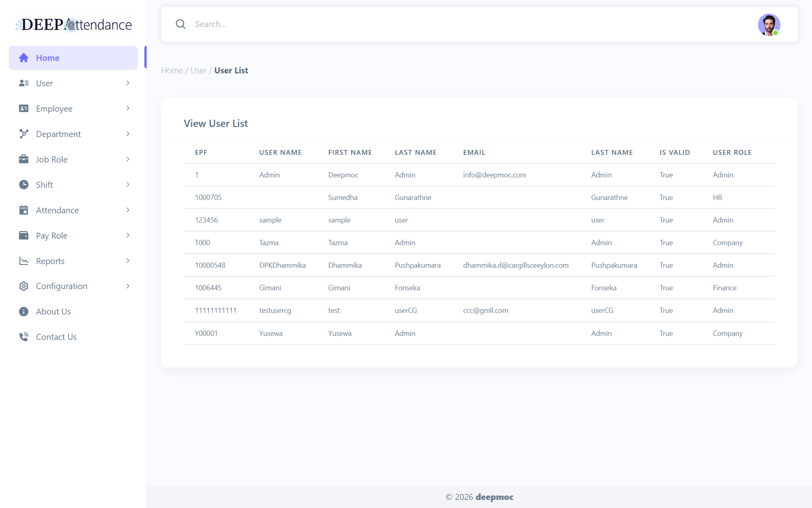Click email ccc@gmll.com
812x508 pixels.
tap(485, 310)
